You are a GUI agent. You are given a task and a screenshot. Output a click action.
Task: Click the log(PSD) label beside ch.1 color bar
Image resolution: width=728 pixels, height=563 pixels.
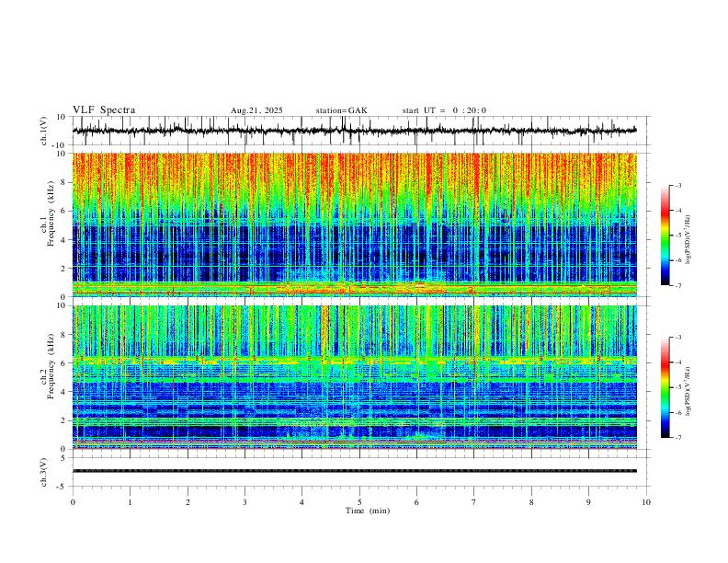click(x=688, y=239)
